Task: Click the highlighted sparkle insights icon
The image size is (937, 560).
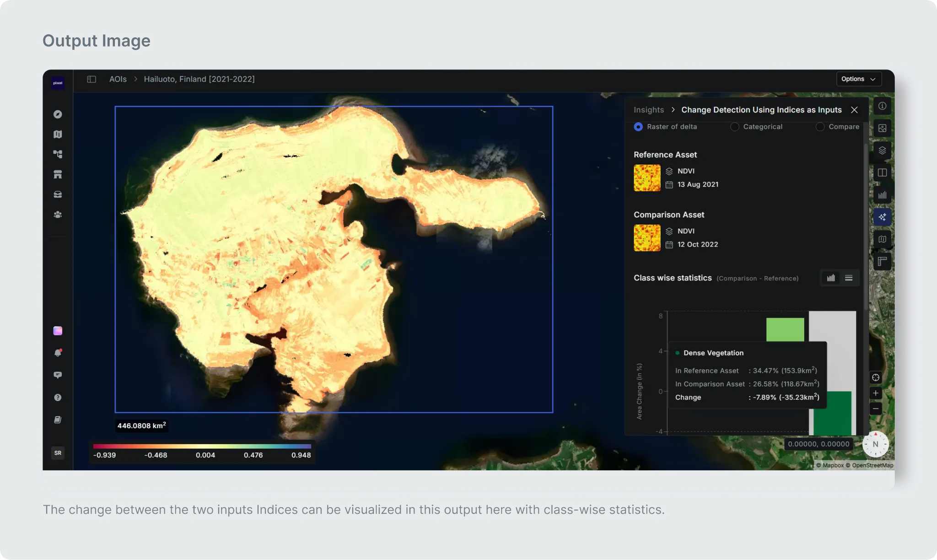Action: tap(882, 217)
